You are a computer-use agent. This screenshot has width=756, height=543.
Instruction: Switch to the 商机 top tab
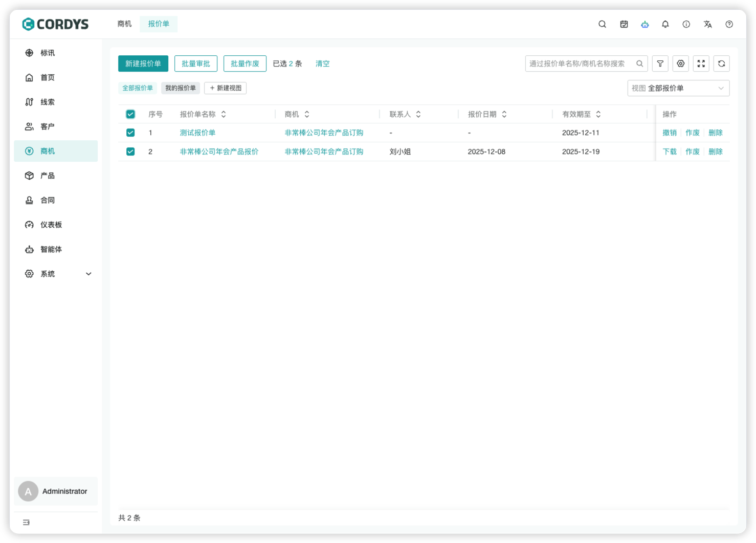pos(124,24)
